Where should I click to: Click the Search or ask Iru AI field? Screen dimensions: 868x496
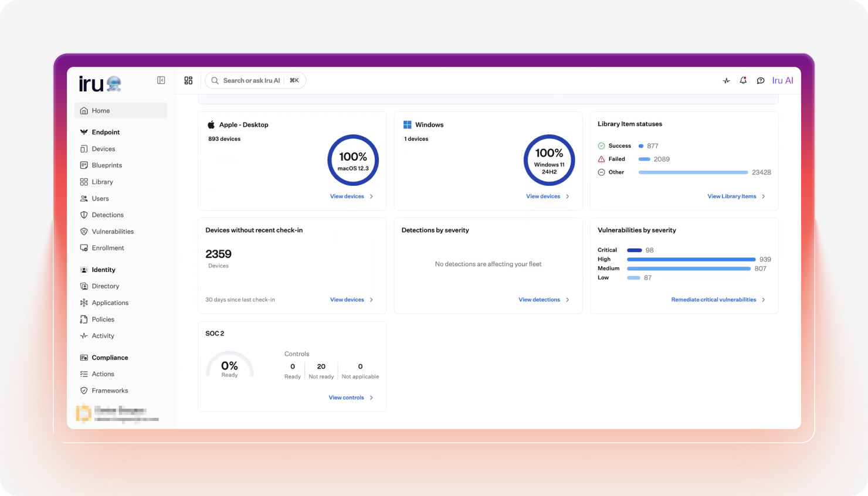[x=255, y=80]
